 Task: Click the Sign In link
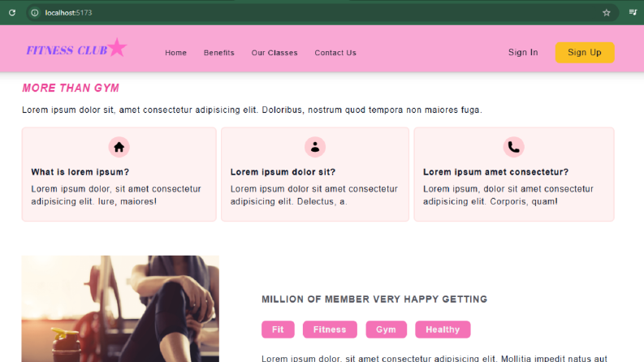(x=523, y=53)
